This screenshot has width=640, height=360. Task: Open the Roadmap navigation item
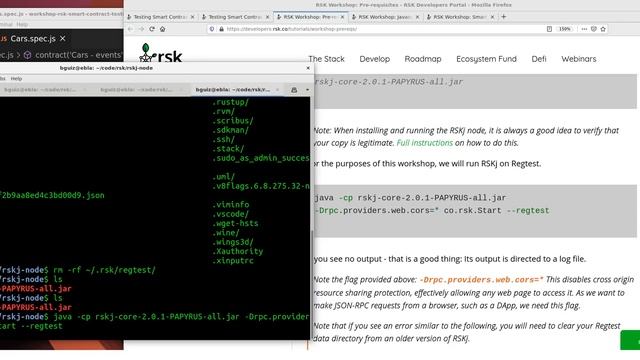423,59
